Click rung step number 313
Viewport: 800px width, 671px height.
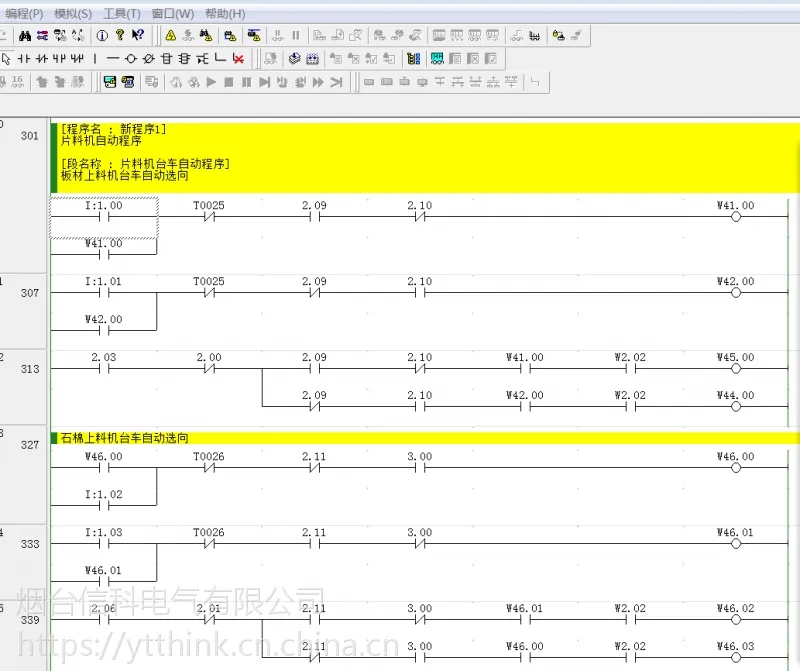point(30,369)
